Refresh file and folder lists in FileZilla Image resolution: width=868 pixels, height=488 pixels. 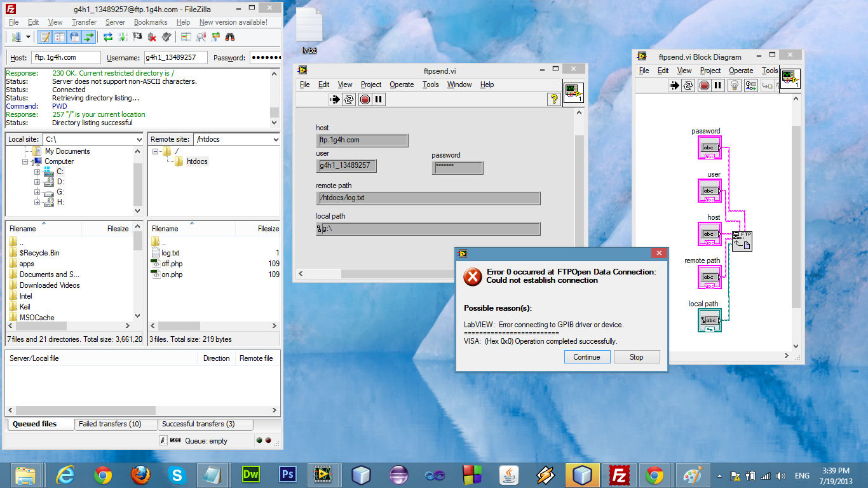pos(108,37)
